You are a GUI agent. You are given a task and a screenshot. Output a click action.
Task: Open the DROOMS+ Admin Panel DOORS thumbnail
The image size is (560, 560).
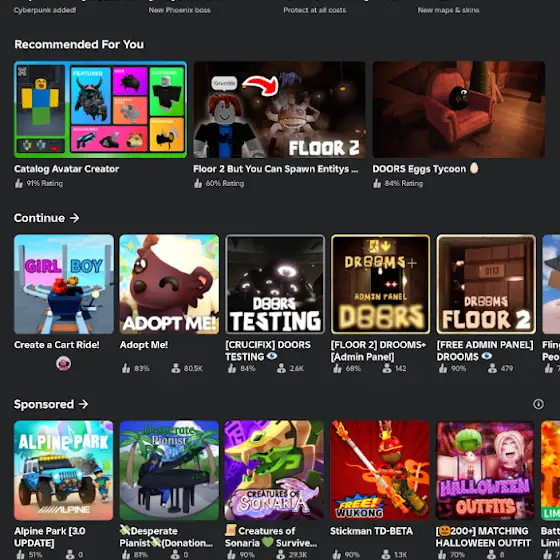380,284
